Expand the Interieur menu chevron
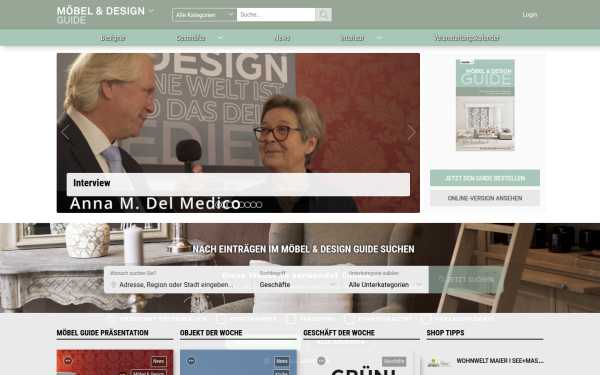600x375 pixels. (x=379, y=38)
